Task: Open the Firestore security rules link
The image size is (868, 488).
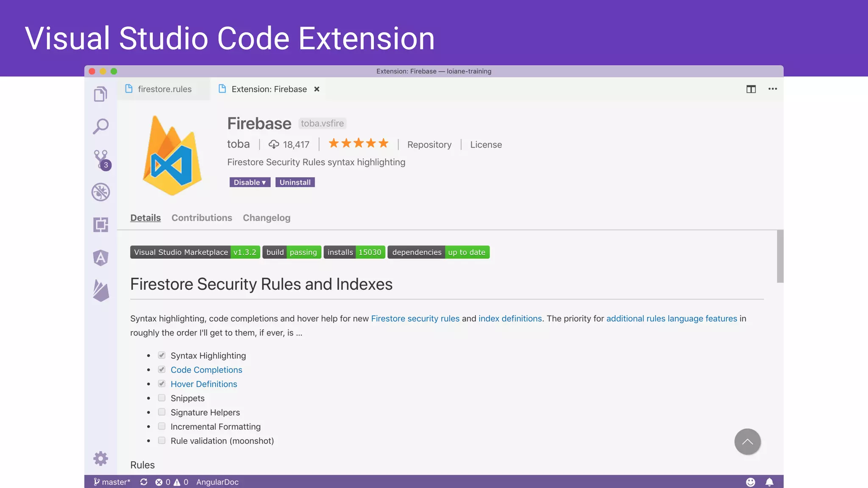Action: coord(415,319)
